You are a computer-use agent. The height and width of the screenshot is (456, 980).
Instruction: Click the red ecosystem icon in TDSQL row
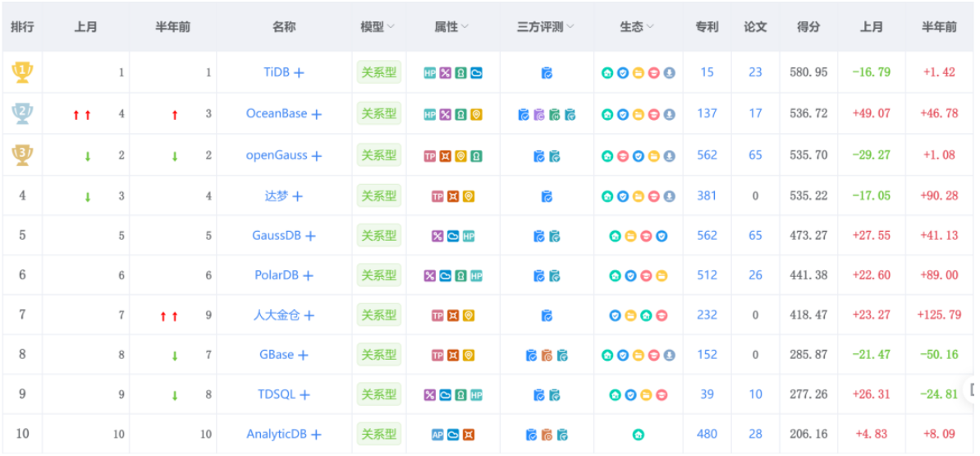point(662,394)
